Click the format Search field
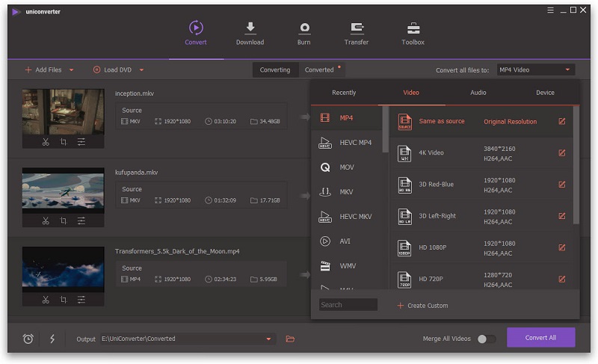This screenshot has width=598, height=364. pos(348,304)
